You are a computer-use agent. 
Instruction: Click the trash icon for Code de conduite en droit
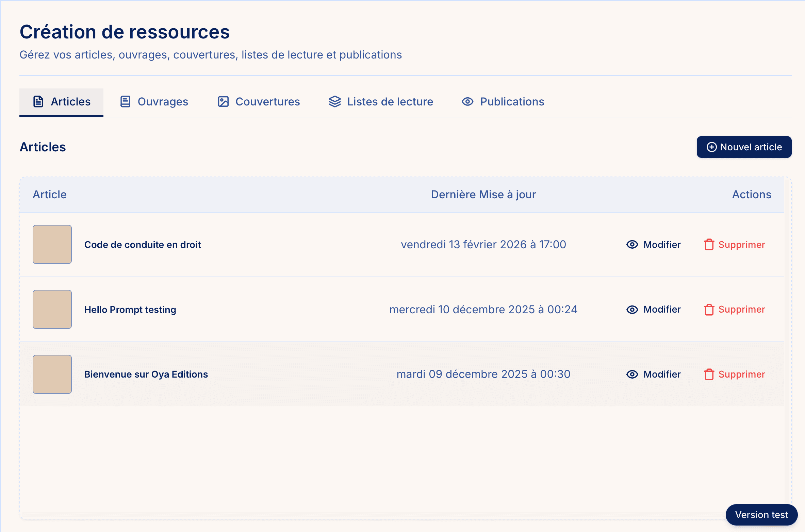(709, 245)
